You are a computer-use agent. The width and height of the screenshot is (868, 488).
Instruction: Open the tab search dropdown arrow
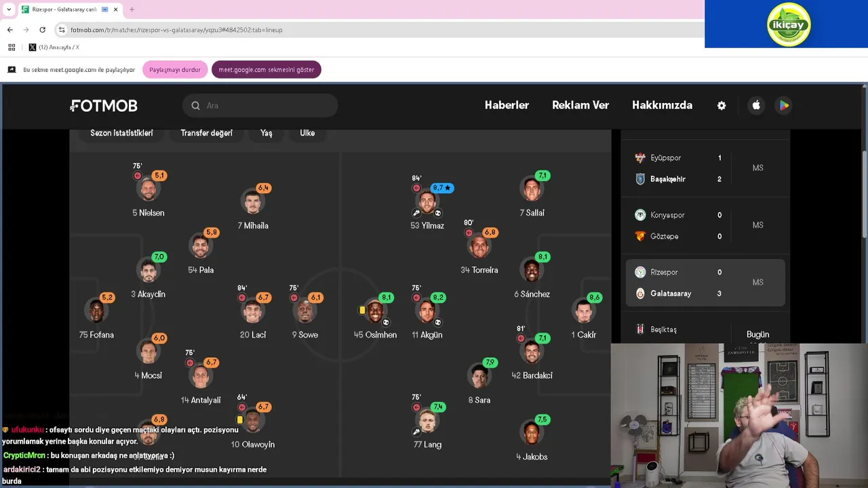[x=9, y=9]
